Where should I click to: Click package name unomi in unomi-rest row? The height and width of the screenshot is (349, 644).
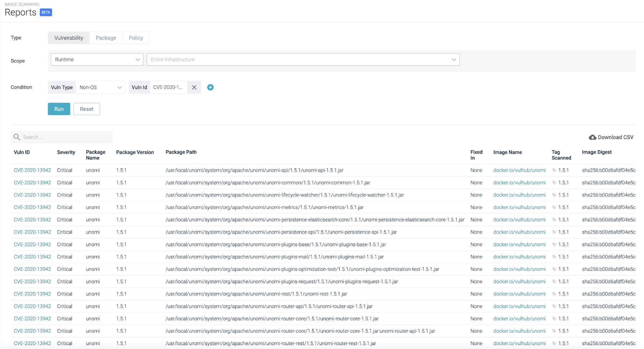pyautogui.click(x=93, y=294)
